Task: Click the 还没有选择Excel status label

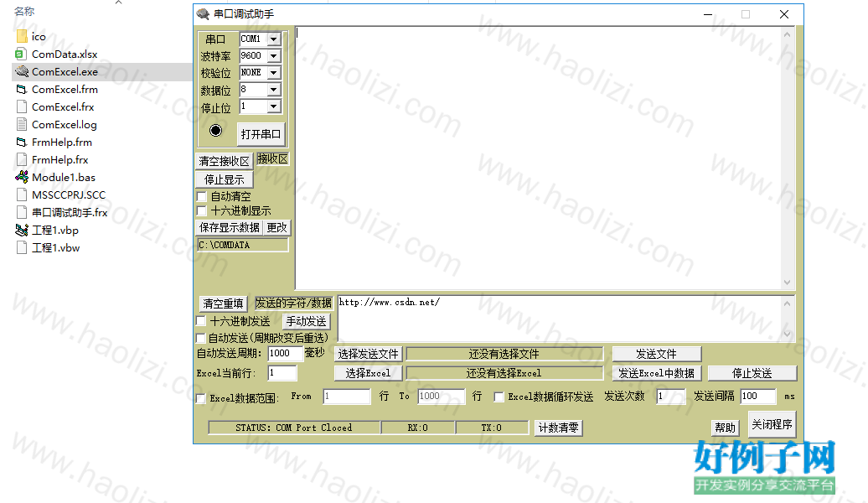Action: pyautogui.click(x=504, y=373)
